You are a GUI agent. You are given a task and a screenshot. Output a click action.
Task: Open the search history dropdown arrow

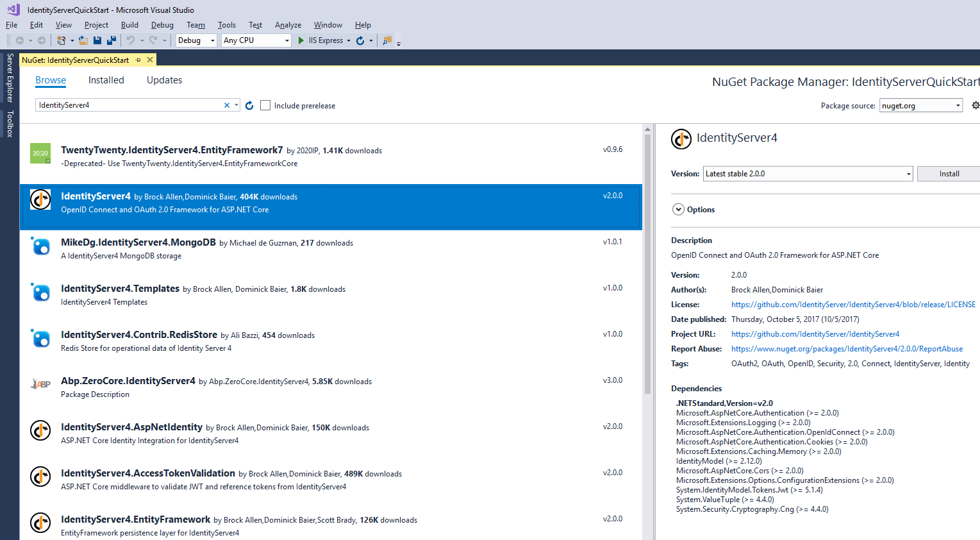(237, 105)
